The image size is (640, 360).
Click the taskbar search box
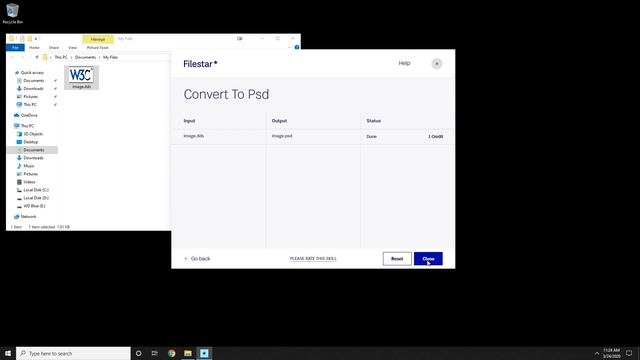pyautogui.click(x=73, y=353)
